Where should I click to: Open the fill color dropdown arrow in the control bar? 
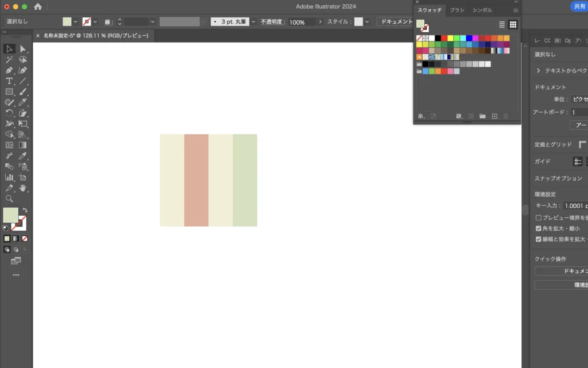(76, 22)
